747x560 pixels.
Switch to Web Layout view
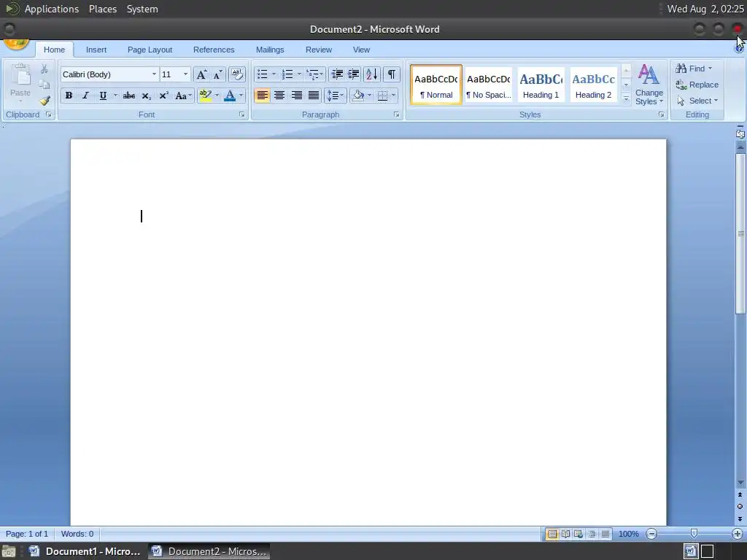pos(578,534)
